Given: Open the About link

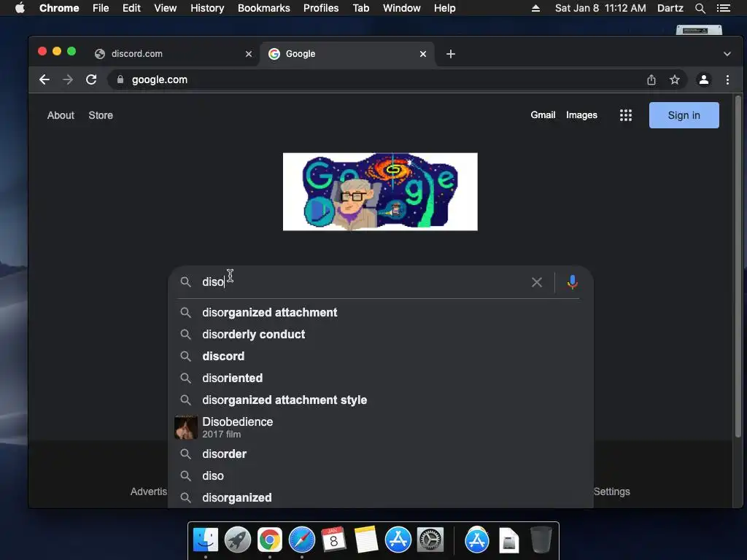Looking at the screenshot, I should click(x=61, y=115).
